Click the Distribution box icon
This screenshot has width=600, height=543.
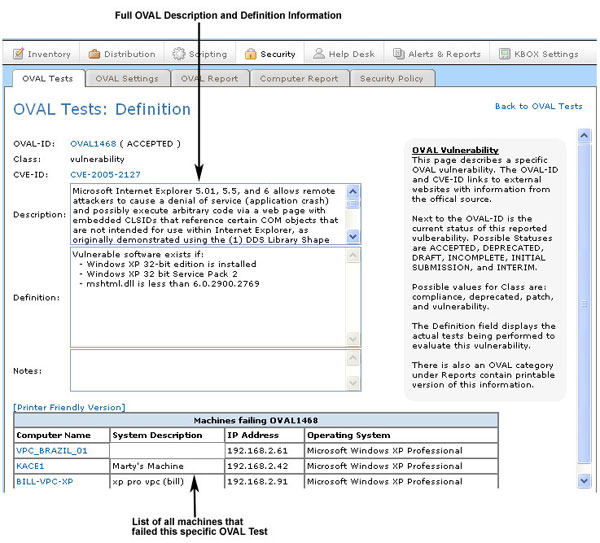[x=94, y=54]
